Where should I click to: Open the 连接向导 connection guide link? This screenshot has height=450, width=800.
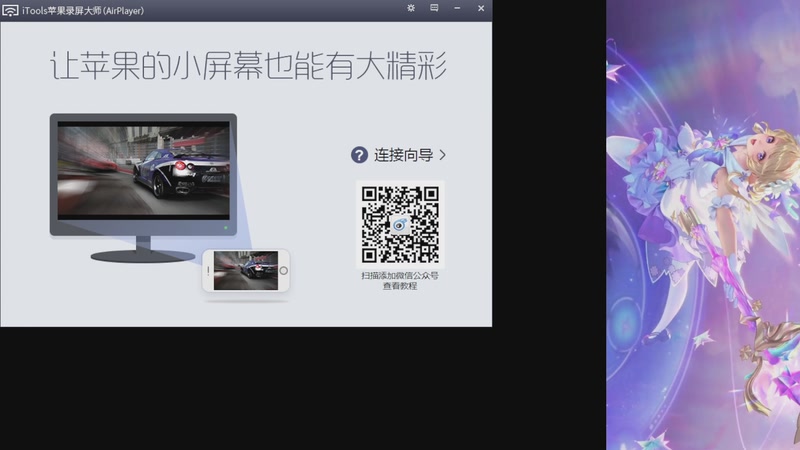point(404,155)
